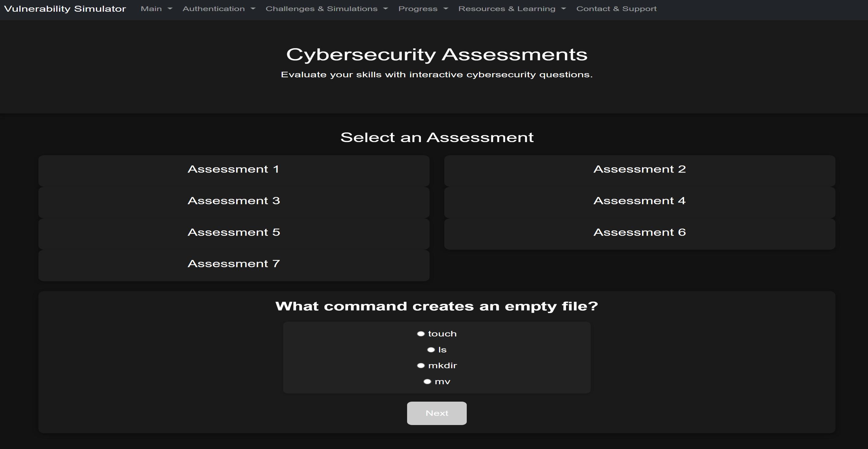
Task: Launch Assessment 5
Action: click(233, 232)
